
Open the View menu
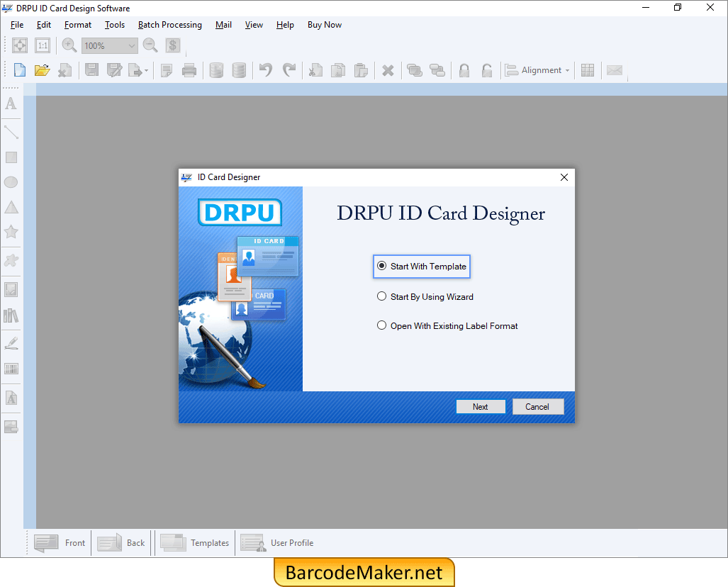[x=254, y=25]
